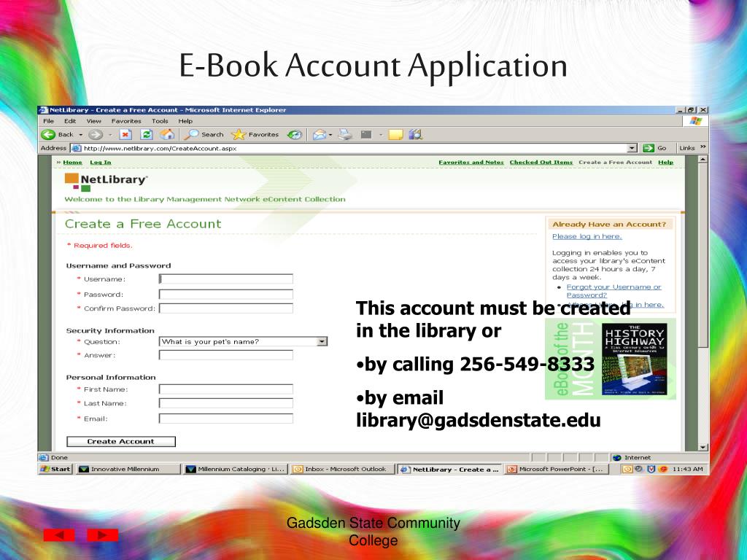Click the grey Forward arrow icon
Image resolution: width=747 pixels, height=560 pixels.
(96, 135)
